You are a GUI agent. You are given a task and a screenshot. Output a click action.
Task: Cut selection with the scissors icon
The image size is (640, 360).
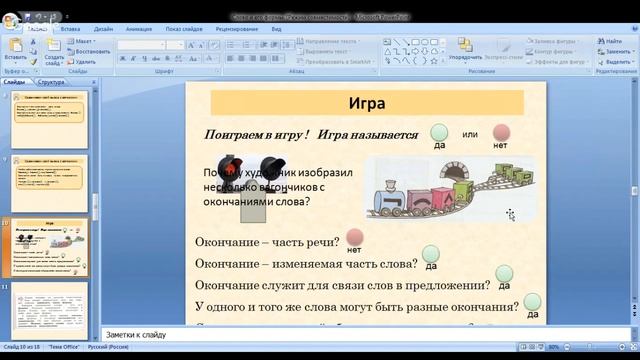click(x=33, y=42)
